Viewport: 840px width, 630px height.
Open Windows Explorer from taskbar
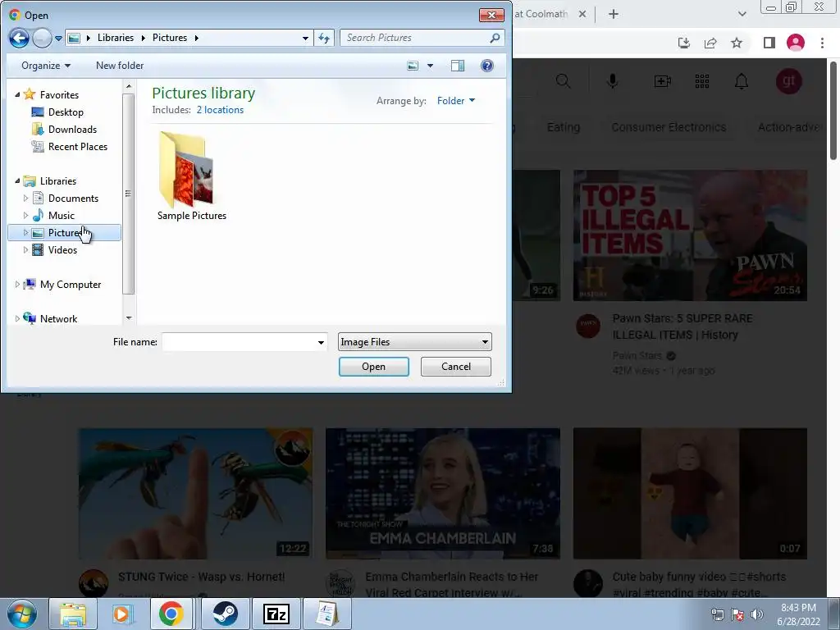(73, 614)
